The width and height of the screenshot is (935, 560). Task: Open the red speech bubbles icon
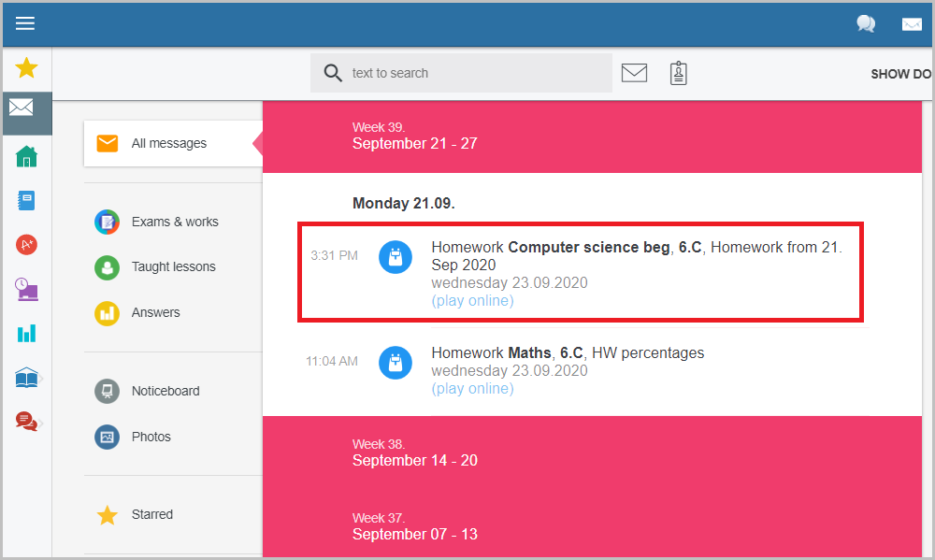point(26,422)
